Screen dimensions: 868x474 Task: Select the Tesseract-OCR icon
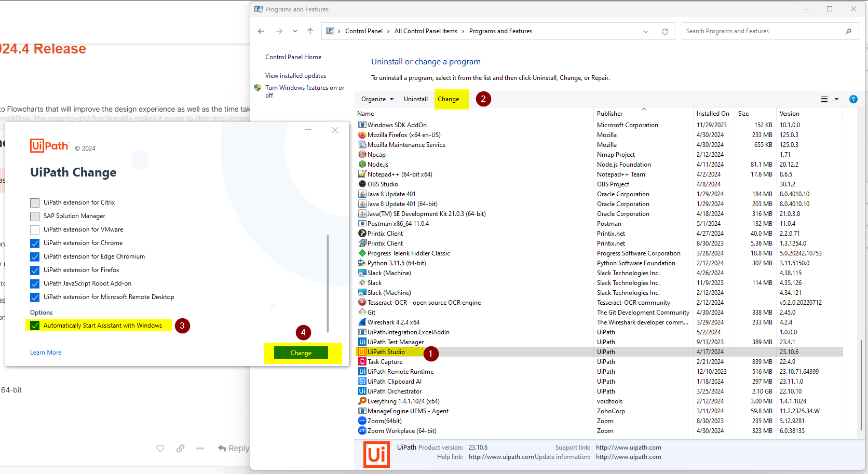(362, 303)
